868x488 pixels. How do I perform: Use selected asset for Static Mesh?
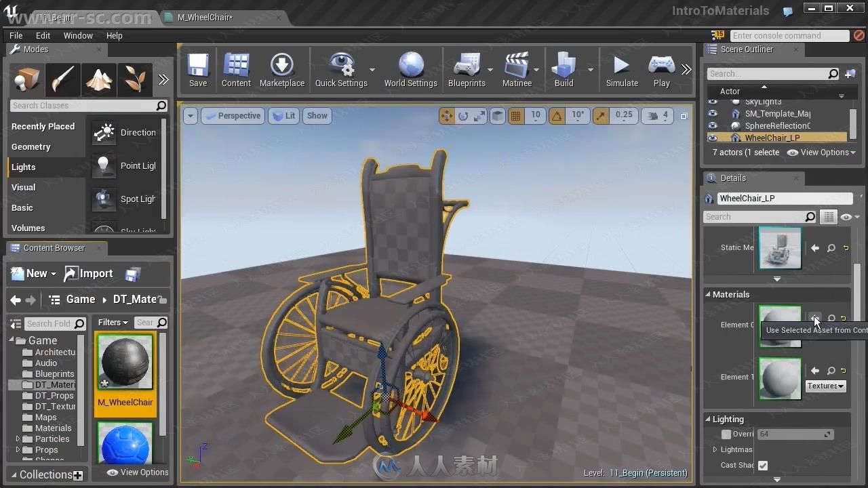pos(815,248)
